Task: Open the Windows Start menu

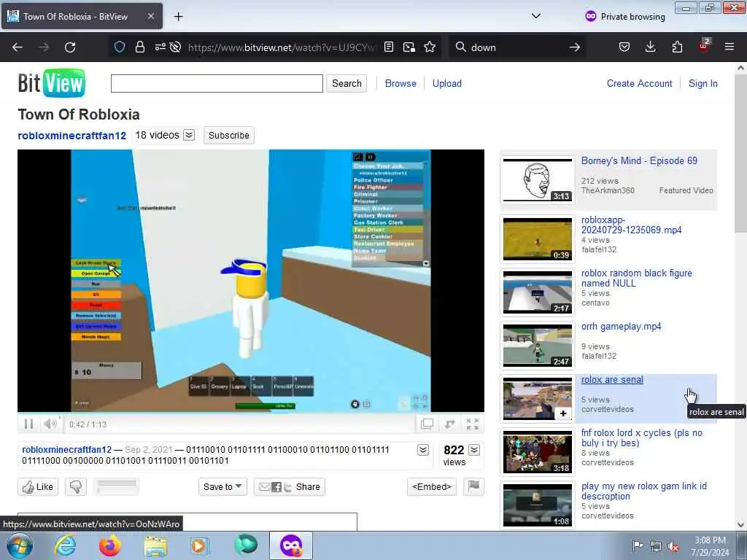Action: point(20,545)
